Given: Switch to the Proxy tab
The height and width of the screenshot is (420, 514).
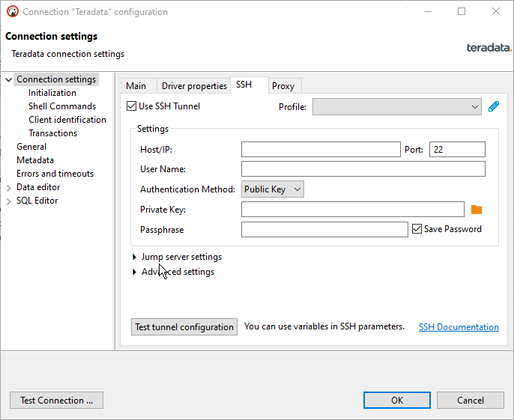Looking at the screenshot, I should click(283, 86).
